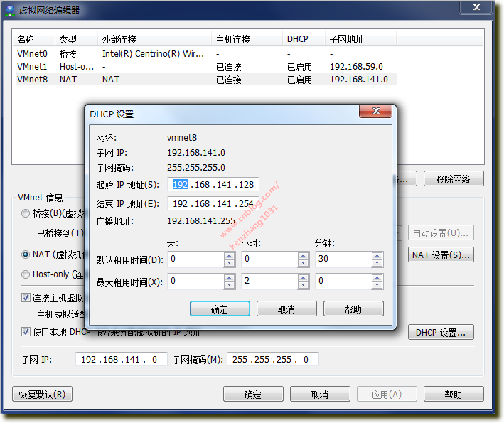
Task: Click the 类型 column header
Action: (x=76, y=39)
